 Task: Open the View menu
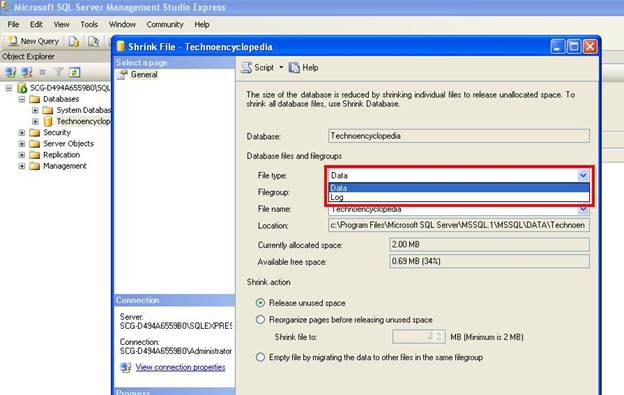61,24
